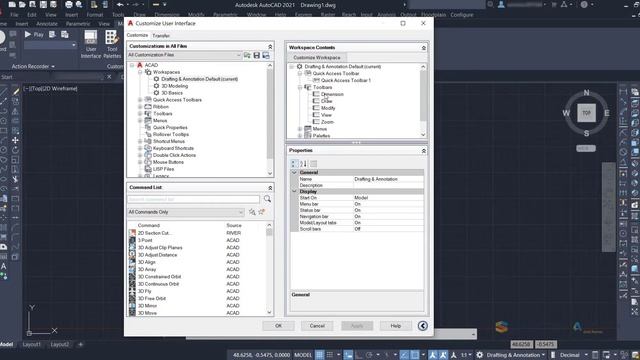Click the Cancel button
Screen dimensions: 640x360
point(317,326)
